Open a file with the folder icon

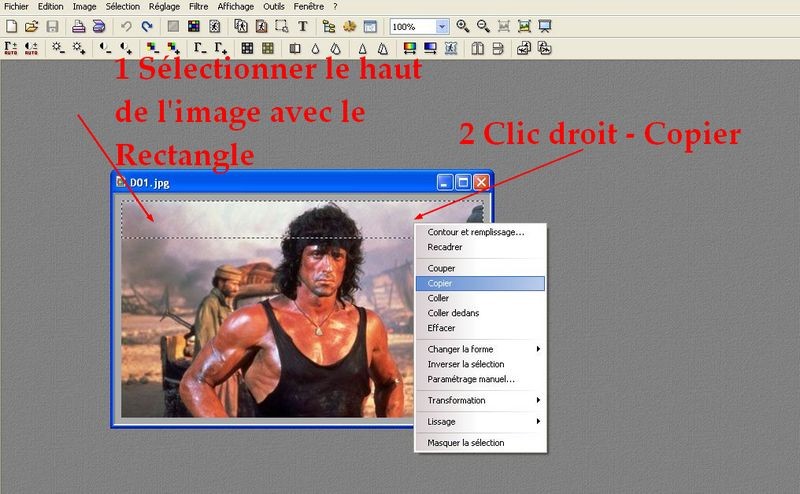pos(31,26)
